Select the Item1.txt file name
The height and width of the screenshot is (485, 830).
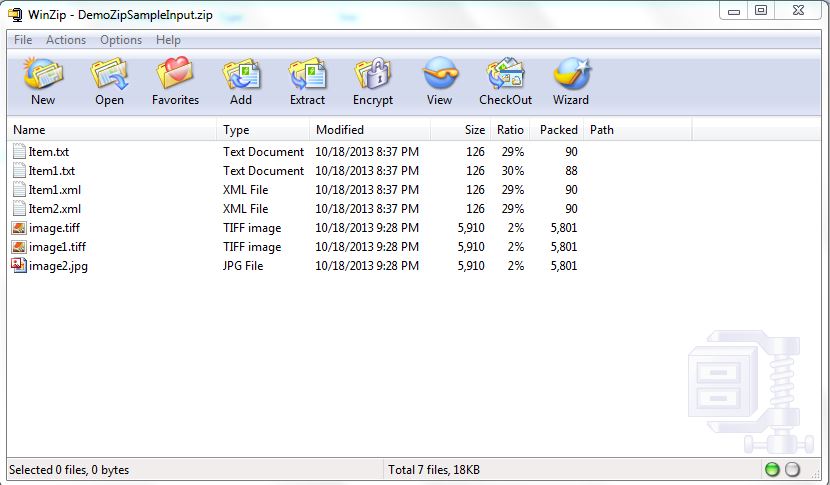[52, 170]
